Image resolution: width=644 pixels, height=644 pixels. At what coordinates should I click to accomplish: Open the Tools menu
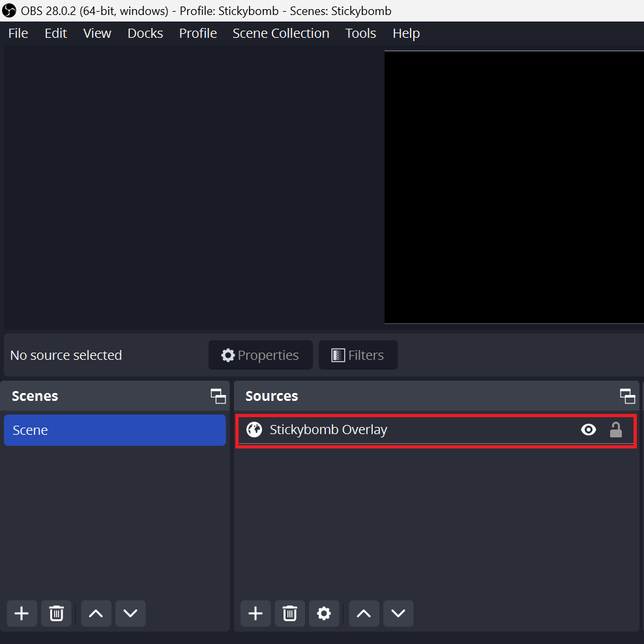click(x=360, y=33)
